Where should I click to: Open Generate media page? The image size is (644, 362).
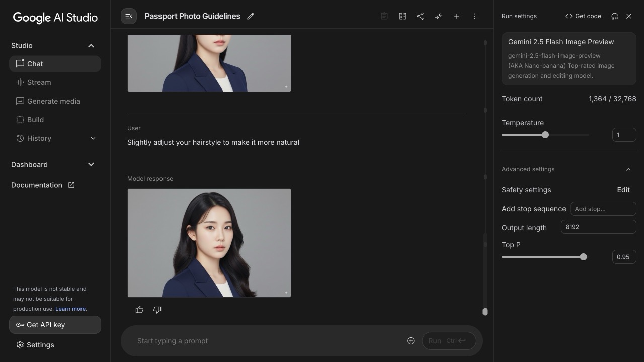point(55,101)
